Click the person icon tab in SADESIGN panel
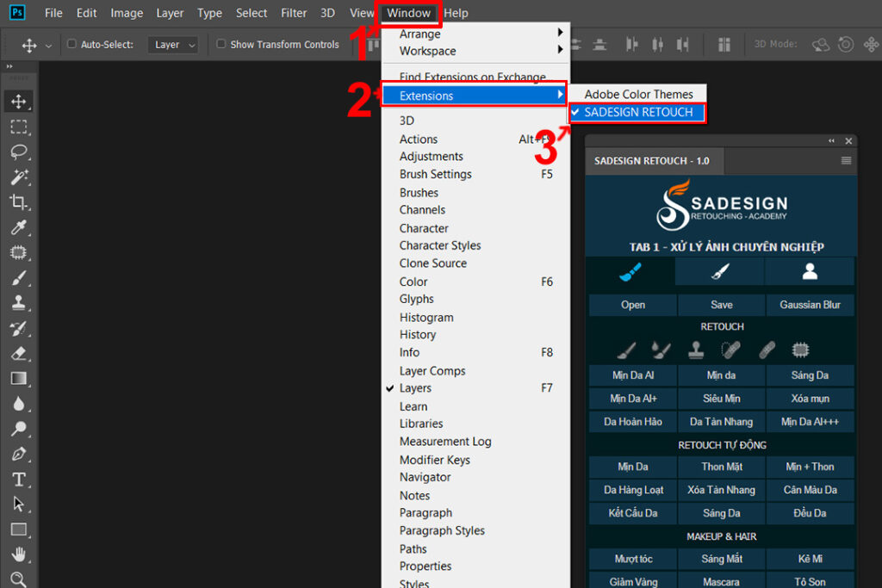Screen dimensions: 882x588 pos(809,271)
